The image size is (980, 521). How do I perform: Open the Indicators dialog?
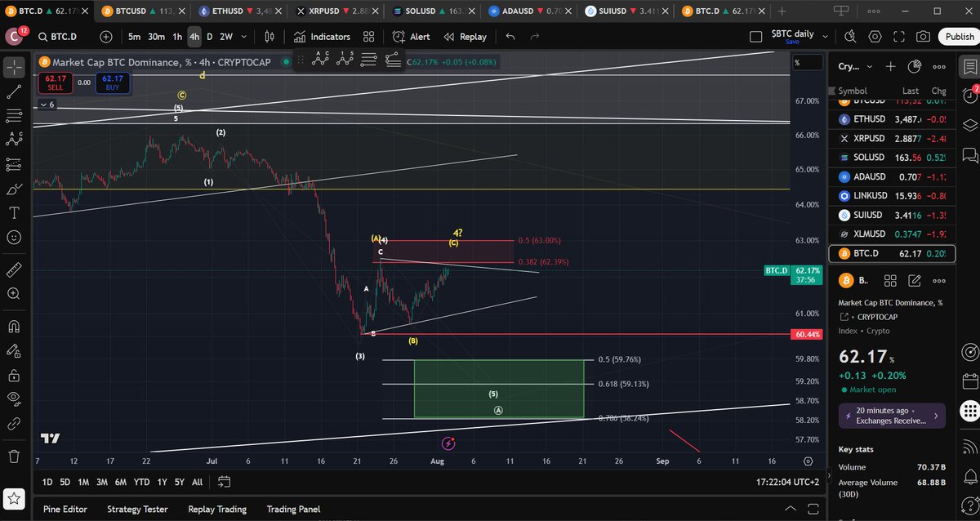coord(322,37)
